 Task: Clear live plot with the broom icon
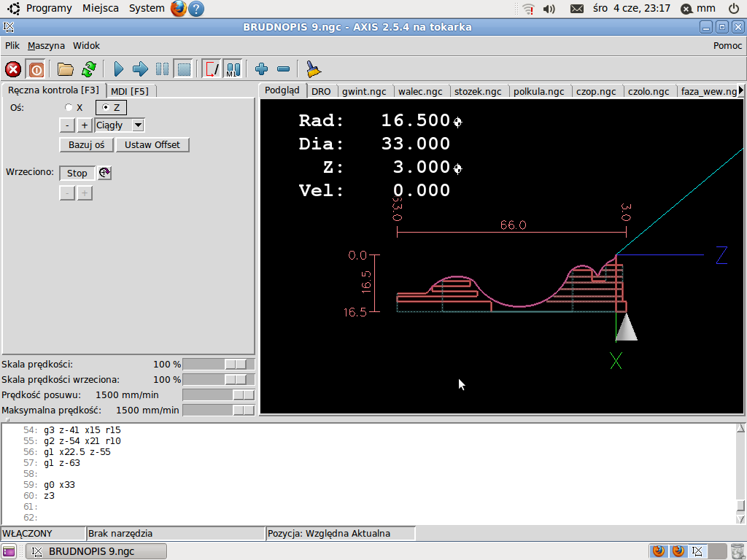click(313, 69)
